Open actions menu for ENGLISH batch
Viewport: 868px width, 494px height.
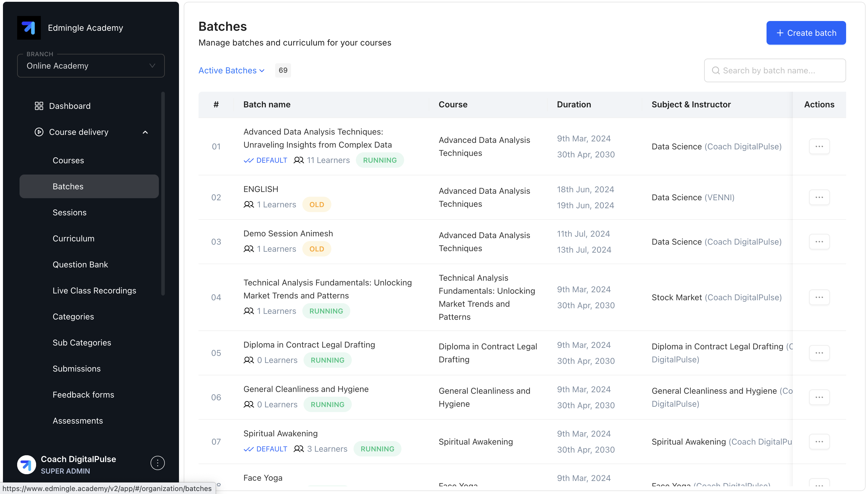click(x=819, y=198)
